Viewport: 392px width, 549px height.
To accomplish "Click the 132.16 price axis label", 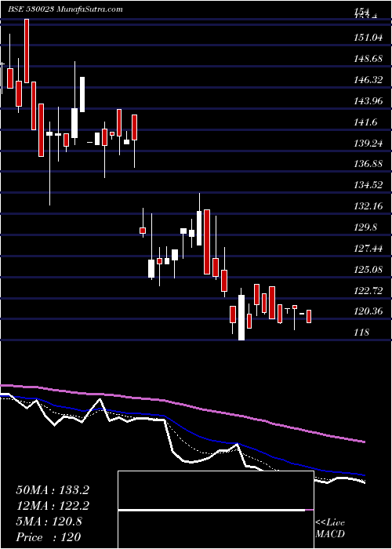I will click(368, 205).
